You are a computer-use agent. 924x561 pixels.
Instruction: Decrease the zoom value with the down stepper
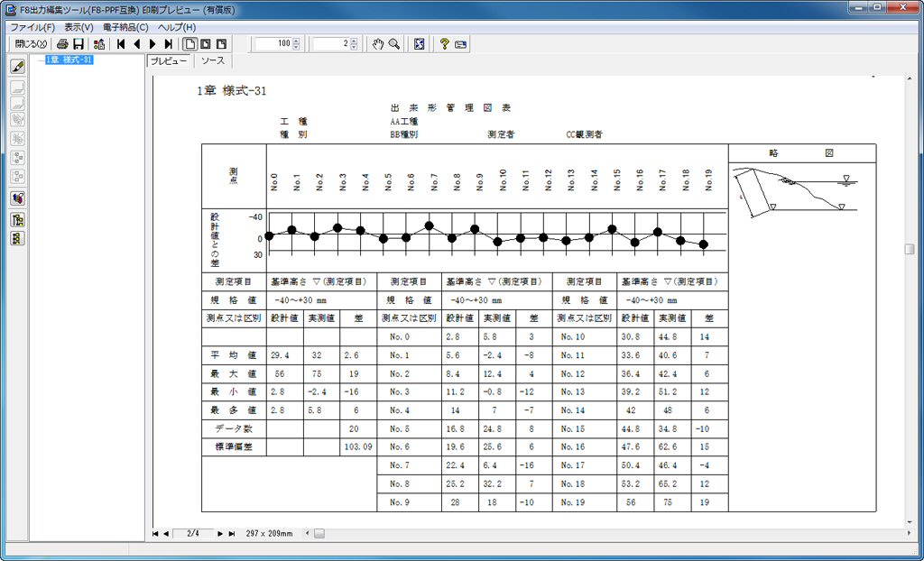pyautogui.click(x=296, y=47)
